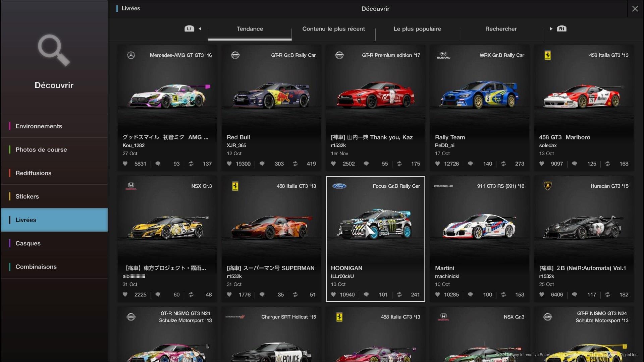Viewport: 644px width, 362px height.
Task: Switch to Le plus populaire tab
Action: [x=417, y=29]
